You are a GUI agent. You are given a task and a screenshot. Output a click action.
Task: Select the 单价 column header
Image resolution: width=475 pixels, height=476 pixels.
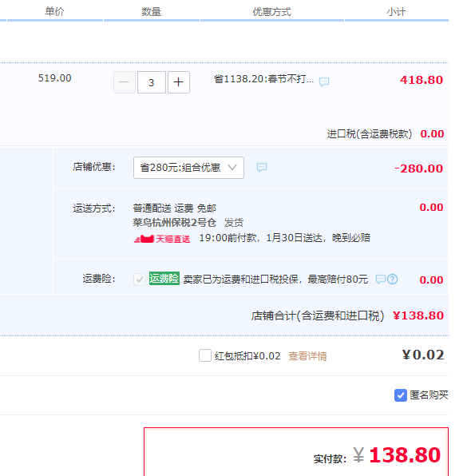point(54,11)
